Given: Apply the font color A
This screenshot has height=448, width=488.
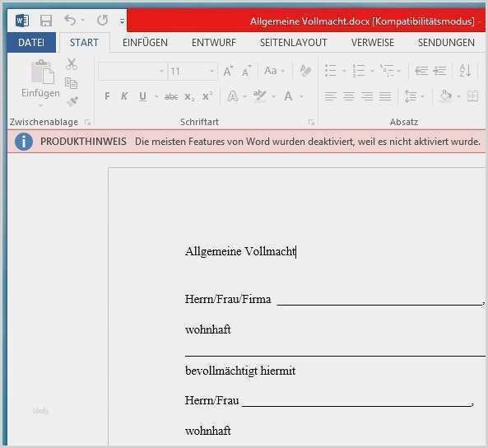Looking at the screenshot, I should point(288,96).
